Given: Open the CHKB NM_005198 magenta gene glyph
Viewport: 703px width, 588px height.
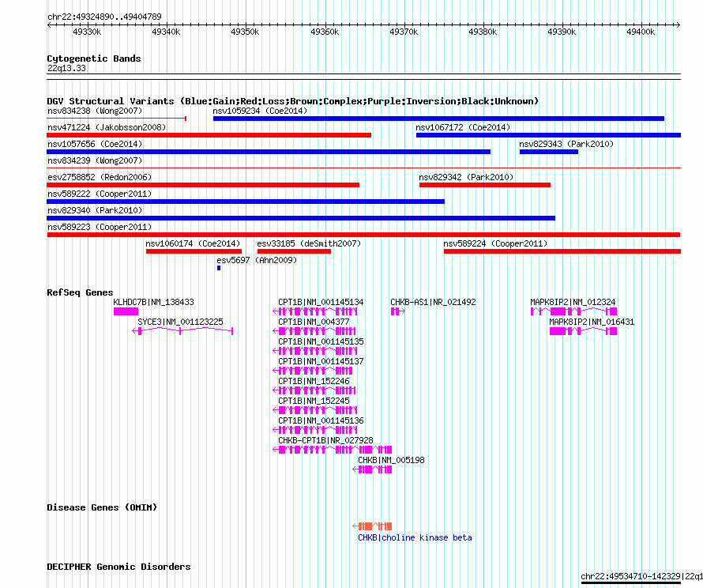Looking at the screenshot, I should [x=372, y=469].
